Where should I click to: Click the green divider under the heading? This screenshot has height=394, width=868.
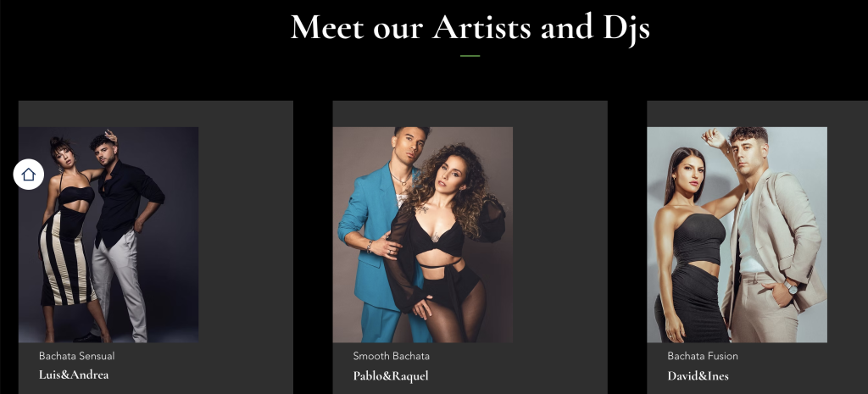(470, 56)
